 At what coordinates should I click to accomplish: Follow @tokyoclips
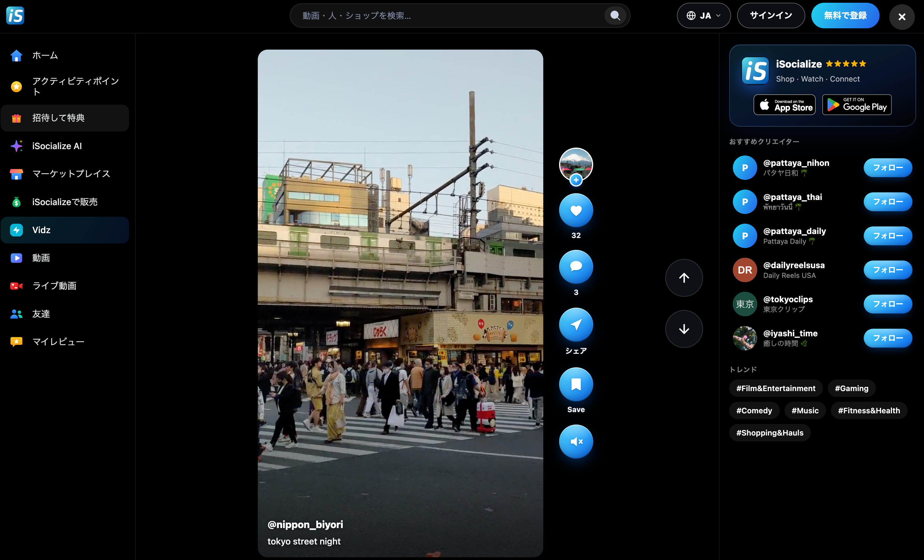(x=887, y=304)
